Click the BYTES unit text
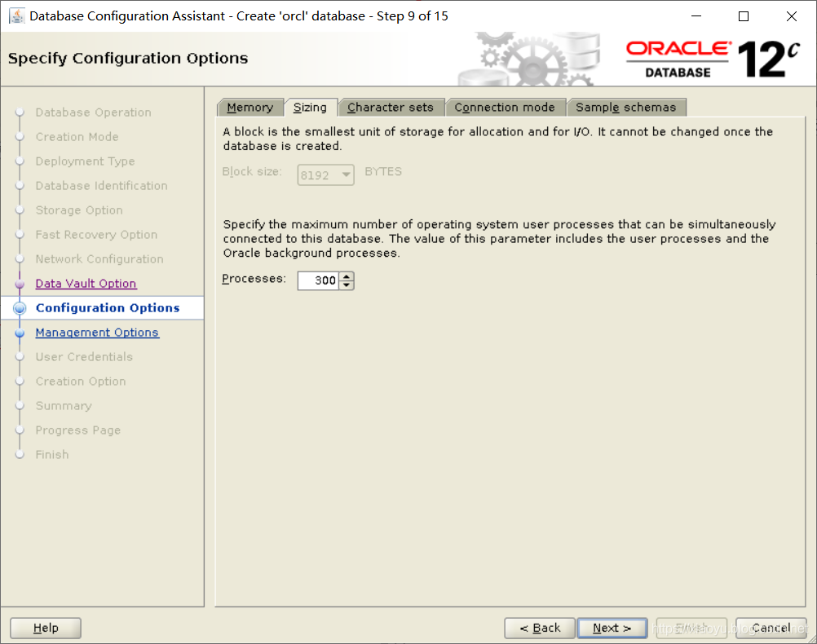This screenshot has width=817, height=644. coord(383,171)
